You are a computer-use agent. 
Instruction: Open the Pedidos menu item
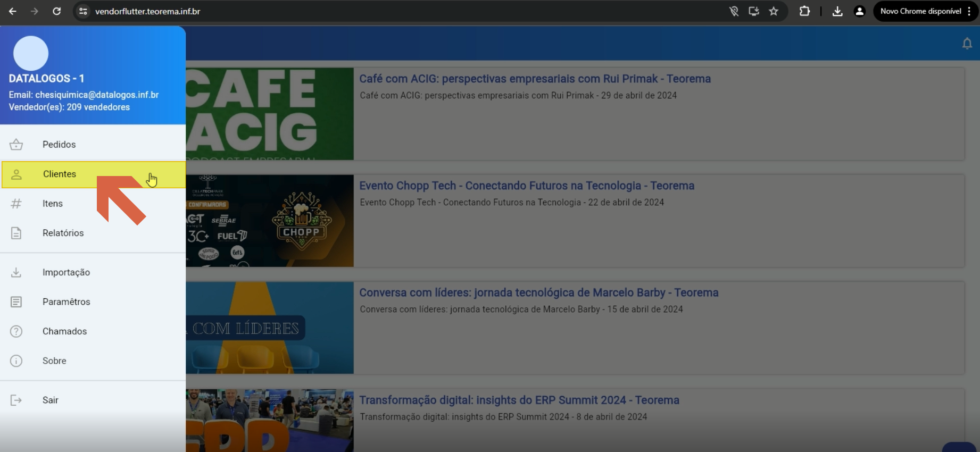pos(93,145)
